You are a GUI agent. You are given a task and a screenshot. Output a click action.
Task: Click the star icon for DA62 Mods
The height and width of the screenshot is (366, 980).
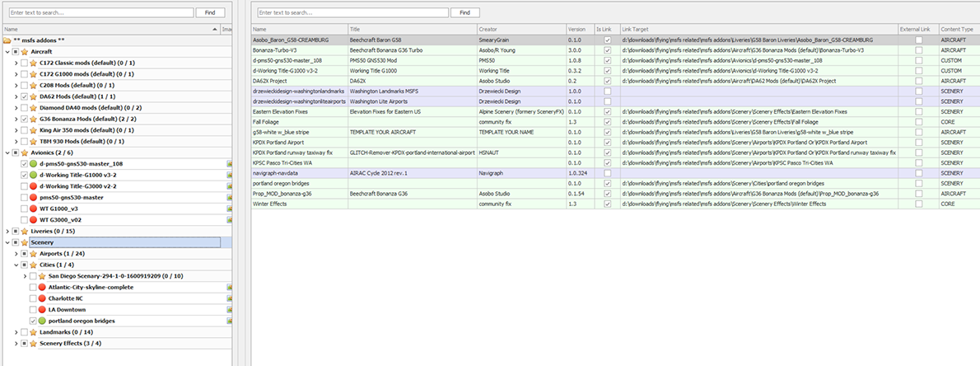pyautogui.click(x=33, y=96)
